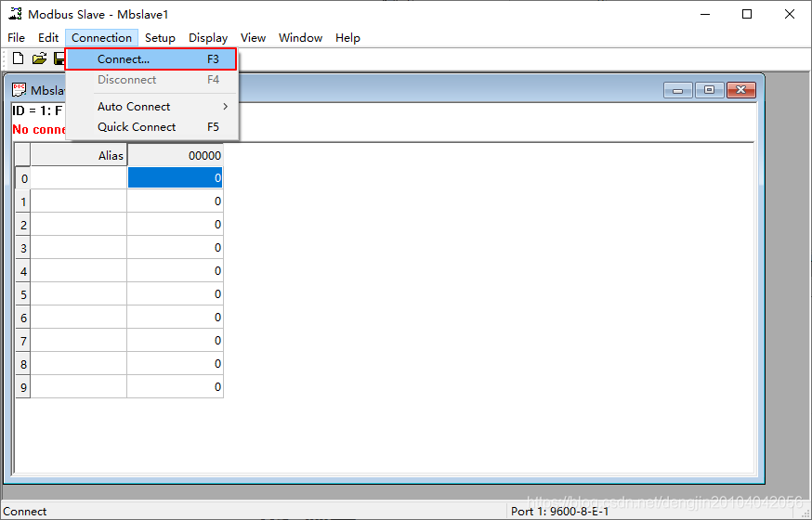Click the ID = 1 info text
Viewport: 812px width, 520px height.
(x=38, y=110)
